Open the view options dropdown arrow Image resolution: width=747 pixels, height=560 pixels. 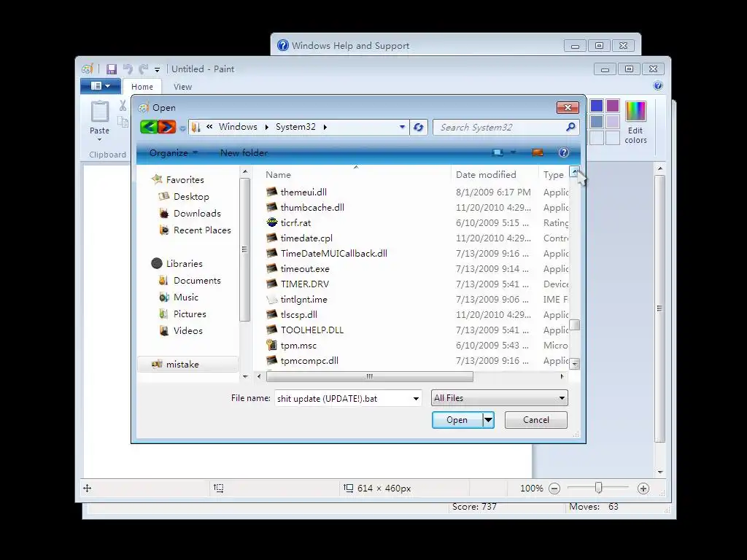[513, 152]
